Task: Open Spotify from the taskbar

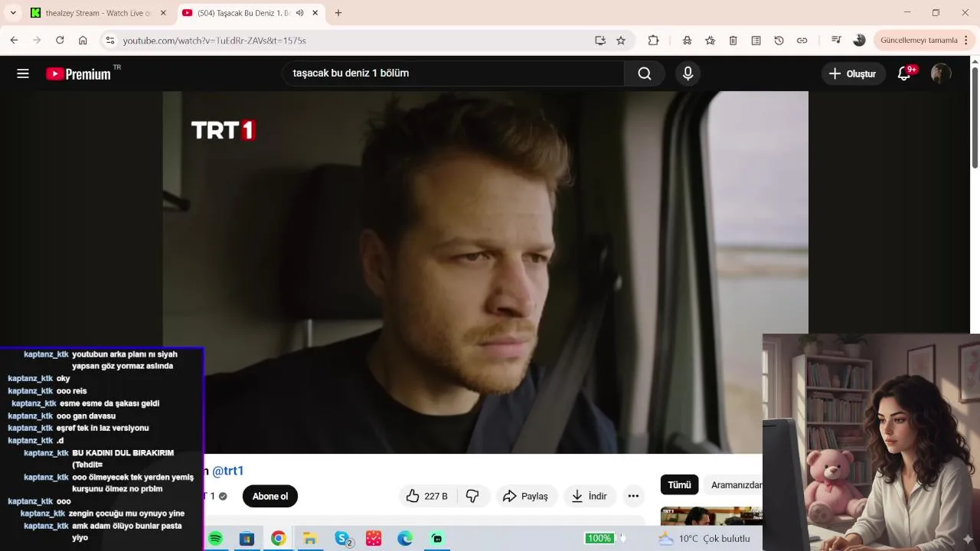Action: 215,539
